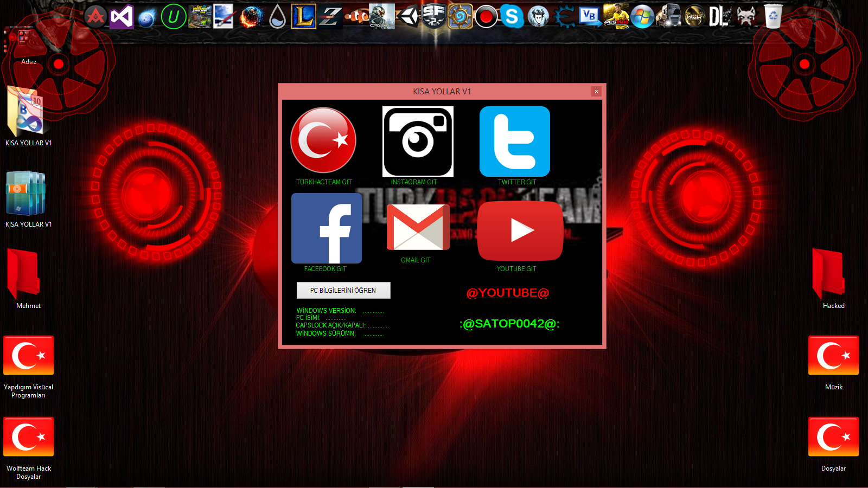Click the Windows orb dock icon
This screenshot has height=488, width=868.
click(642, 17)
